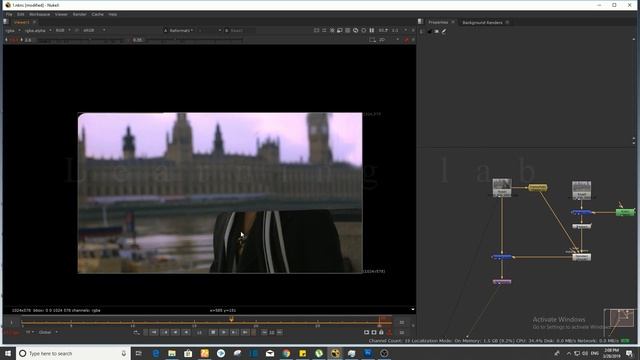Viewport: 640px width, 360px height.
Task: Open the TF timeline display dropdown
Action: click(x=30, y=332)
